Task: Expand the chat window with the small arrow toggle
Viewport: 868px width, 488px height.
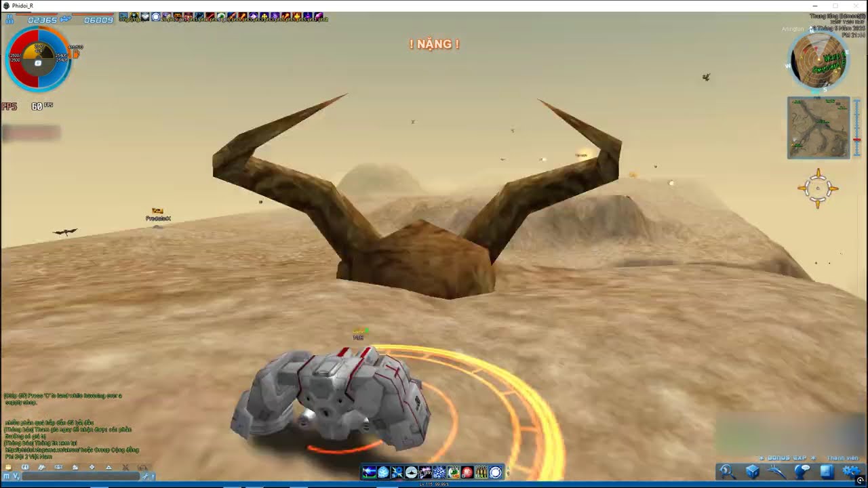Action: pos(153,476)
